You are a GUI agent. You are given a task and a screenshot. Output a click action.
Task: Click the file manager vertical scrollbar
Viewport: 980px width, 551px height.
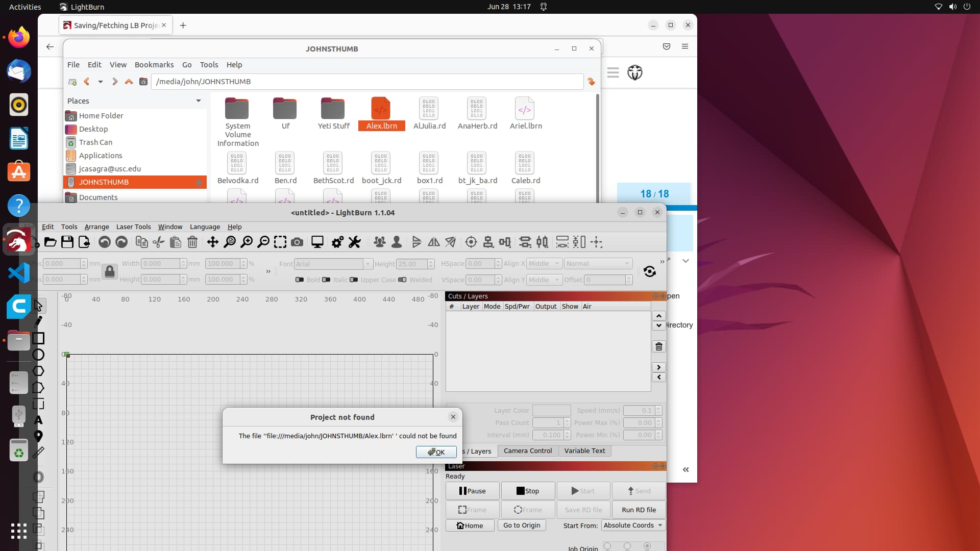(598, 148)
